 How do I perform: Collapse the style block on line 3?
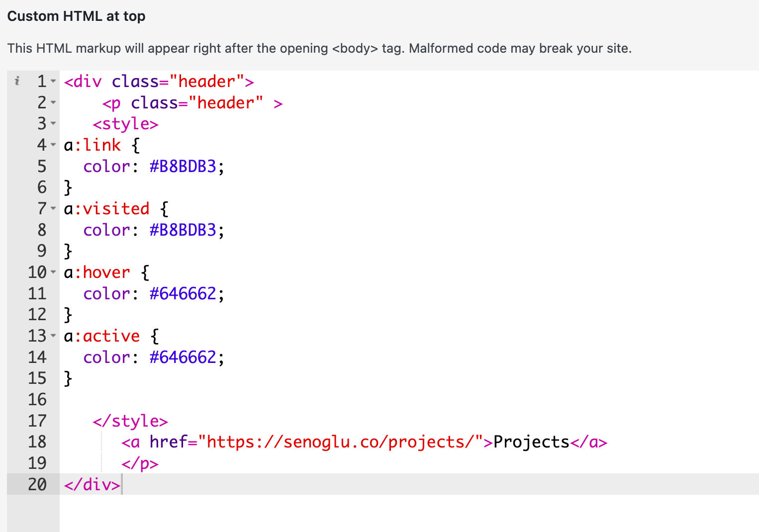[53, 123]
